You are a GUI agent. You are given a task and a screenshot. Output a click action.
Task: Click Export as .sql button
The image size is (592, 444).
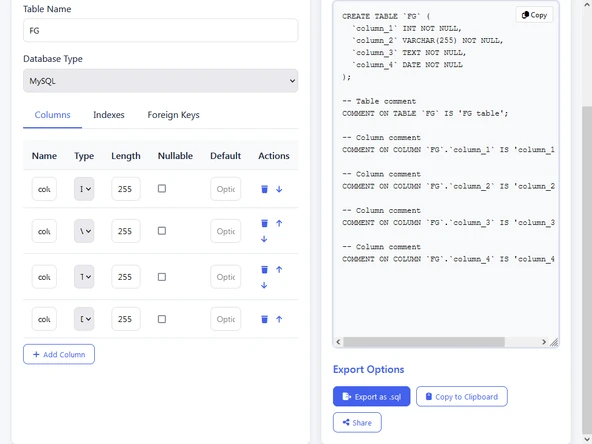[x=372, y=396]
